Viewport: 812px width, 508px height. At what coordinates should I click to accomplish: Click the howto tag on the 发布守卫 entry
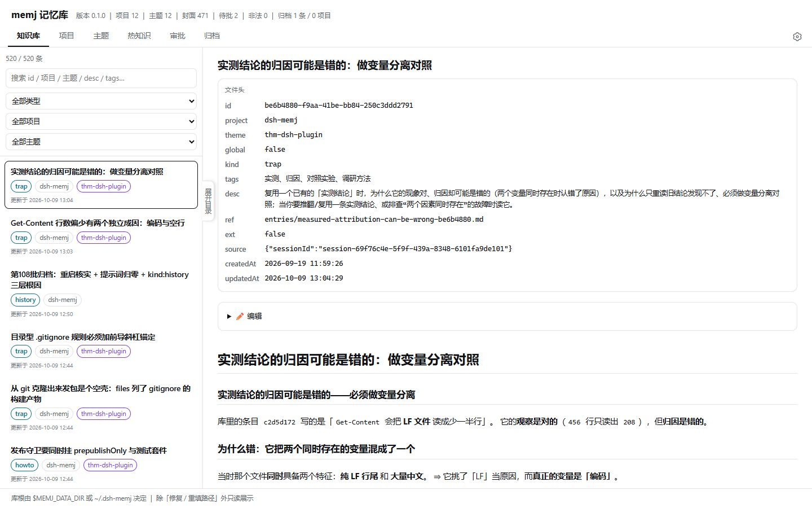25,465
